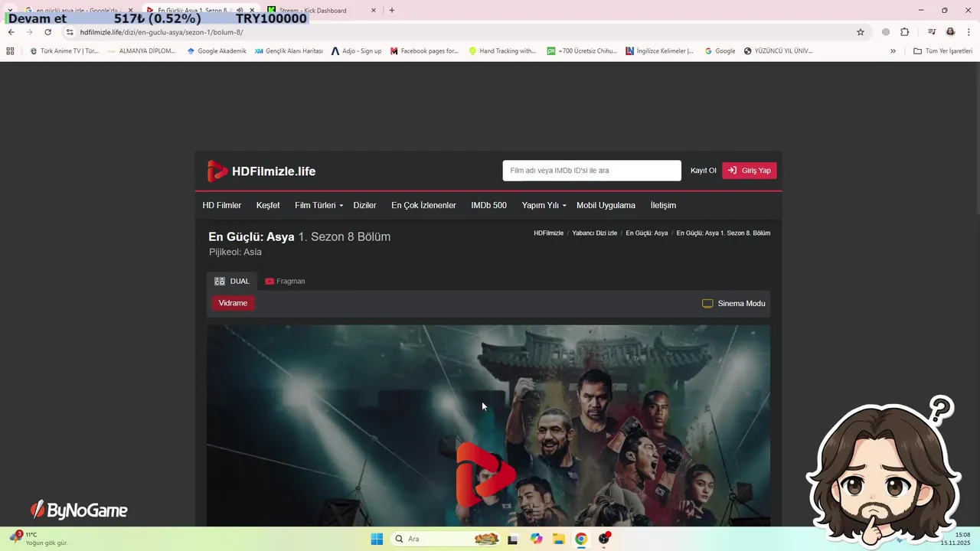The width and height of the screenshot is (980, 551).
Task: Open the Tüm Yer İşaretleri folder
Action: [942, 51]
